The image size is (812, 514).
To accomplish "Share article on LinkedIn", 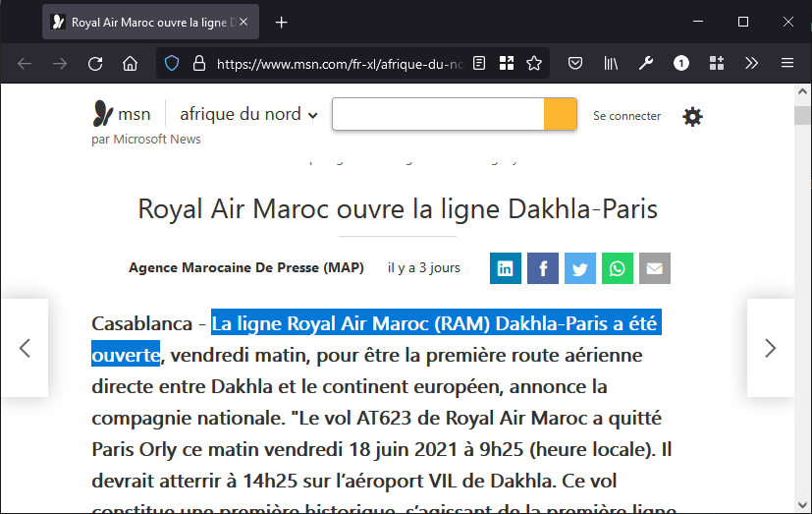I will (506, 268).
